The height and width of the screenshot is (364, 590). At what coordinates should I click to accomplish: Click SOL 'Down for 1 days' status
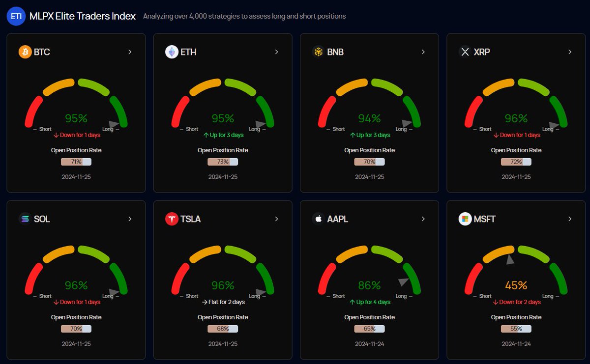[76, 302]
